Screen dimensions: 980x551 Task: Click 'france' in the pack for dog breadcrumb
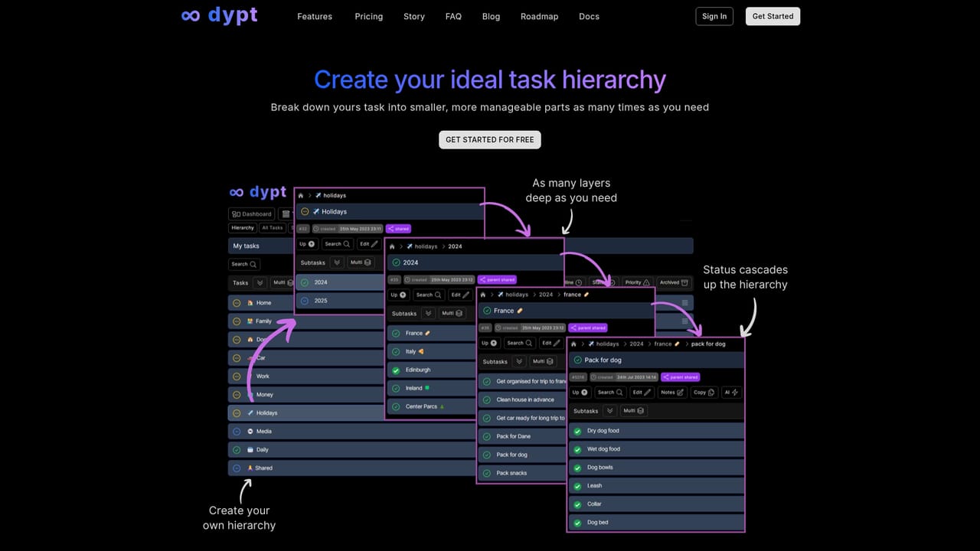[x=663, y=344]
